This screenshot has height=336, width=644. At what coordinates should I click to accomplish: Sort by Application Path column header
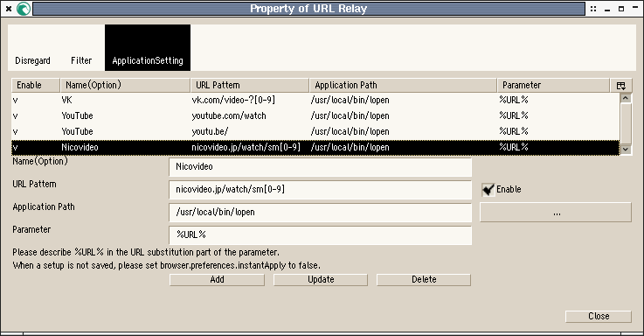[x=403, y=85]
